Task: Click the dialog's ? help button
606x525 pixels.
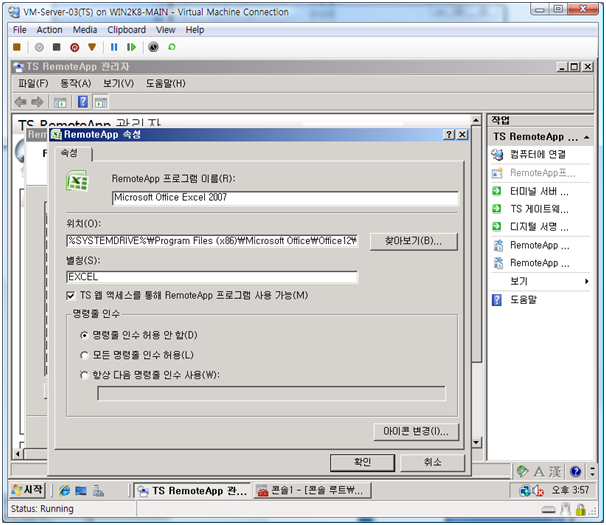Action: [448, 135]
